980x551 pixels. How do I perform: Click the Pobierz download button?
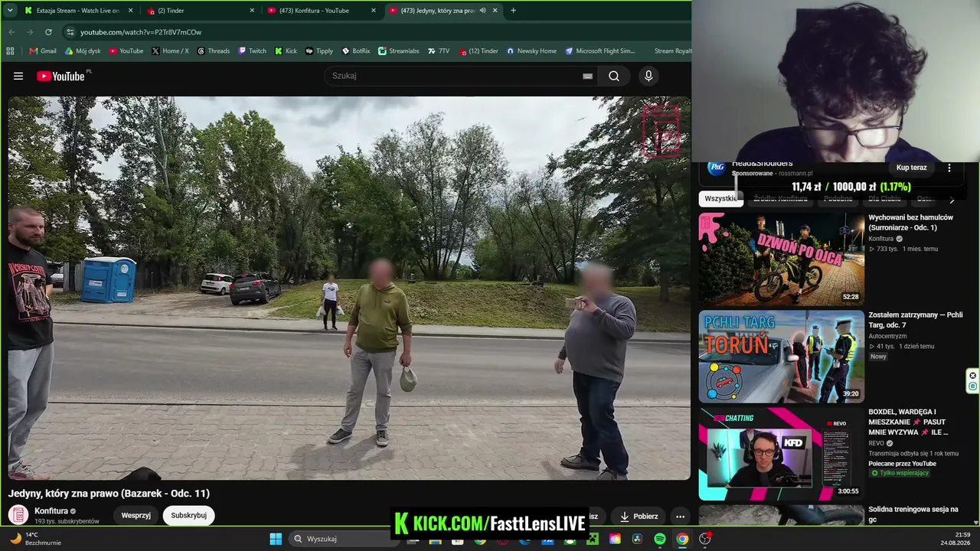point(639,516)
